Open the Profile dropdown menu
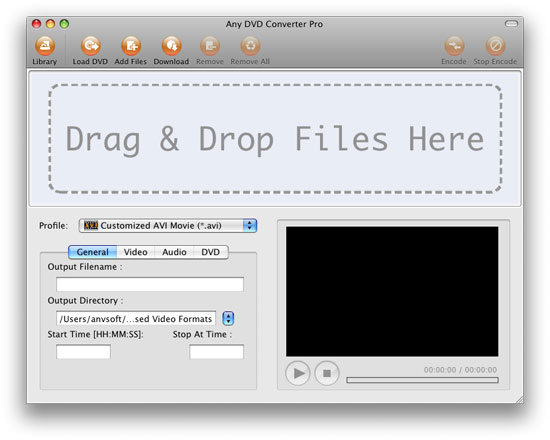Viewport: 550px width, 440px height. 168,226
